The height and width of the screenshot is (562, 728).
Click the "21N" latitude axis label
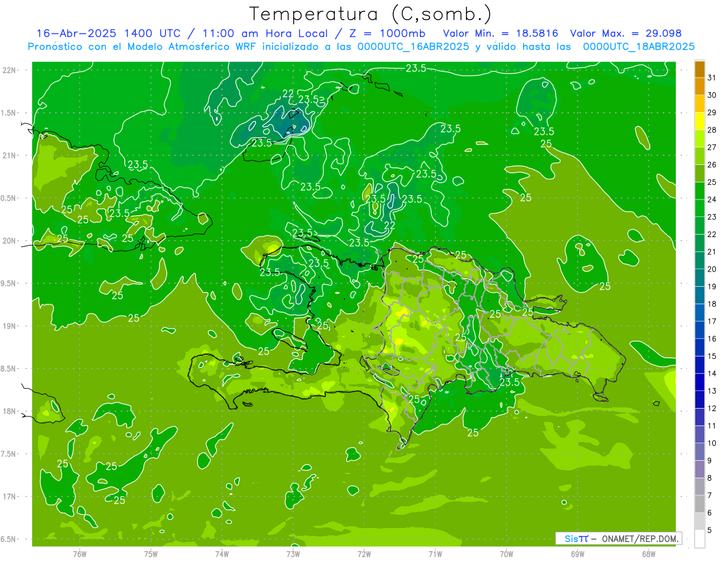10,155
